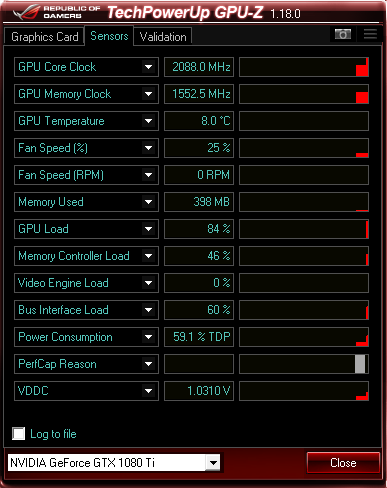Viewport: 387px width, 488px height.
Task: Open the Memory Used dropdown arrow
Action: 148,202
